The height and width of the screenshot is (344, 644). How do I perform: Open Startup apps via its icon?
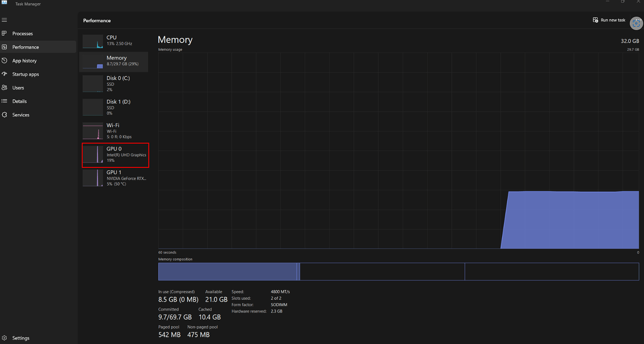tap(5, 74)
